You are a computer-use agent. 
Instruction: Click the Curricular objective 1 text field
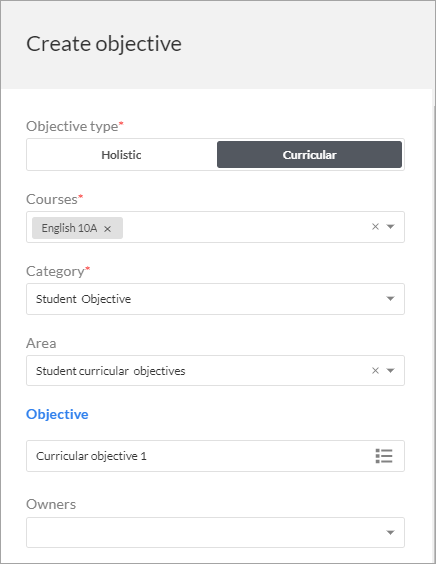215,456
